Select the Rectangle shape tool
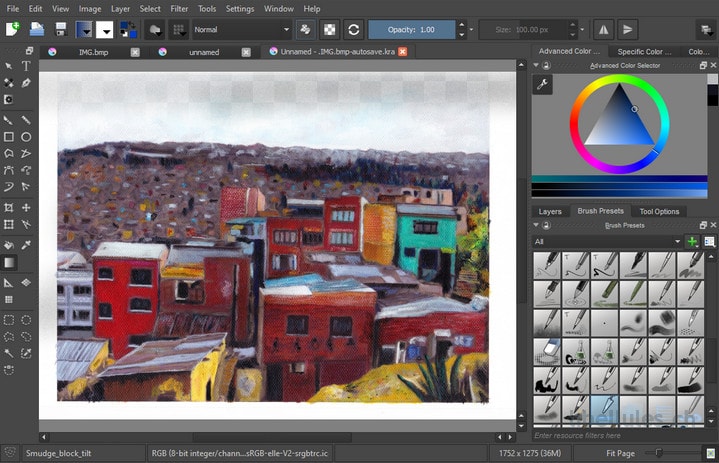The image size is (719, 463). [9, 137]
